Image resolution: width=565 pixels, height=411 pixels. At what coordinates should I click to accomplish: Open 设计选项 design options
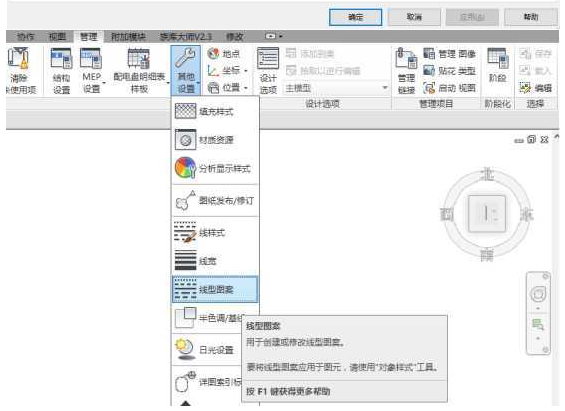pos(268,71)
